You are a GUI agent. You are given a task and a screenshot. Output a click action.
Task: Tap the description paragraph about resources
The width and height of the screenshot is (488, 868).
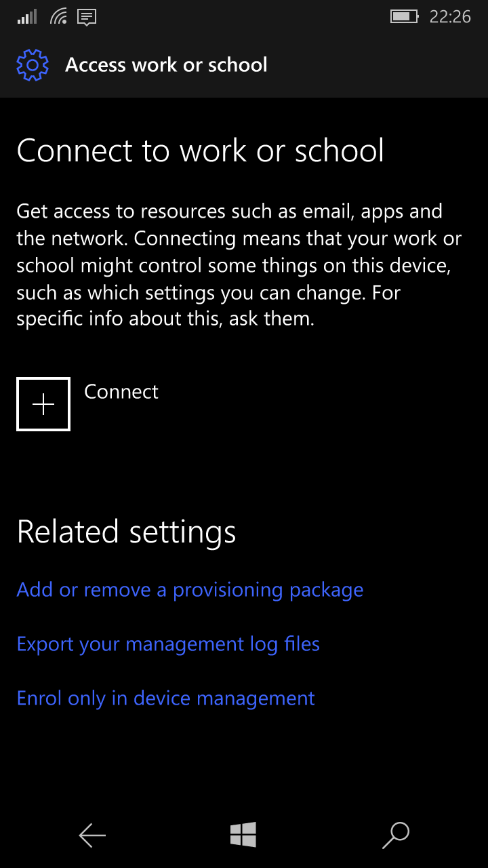(239, 264)
